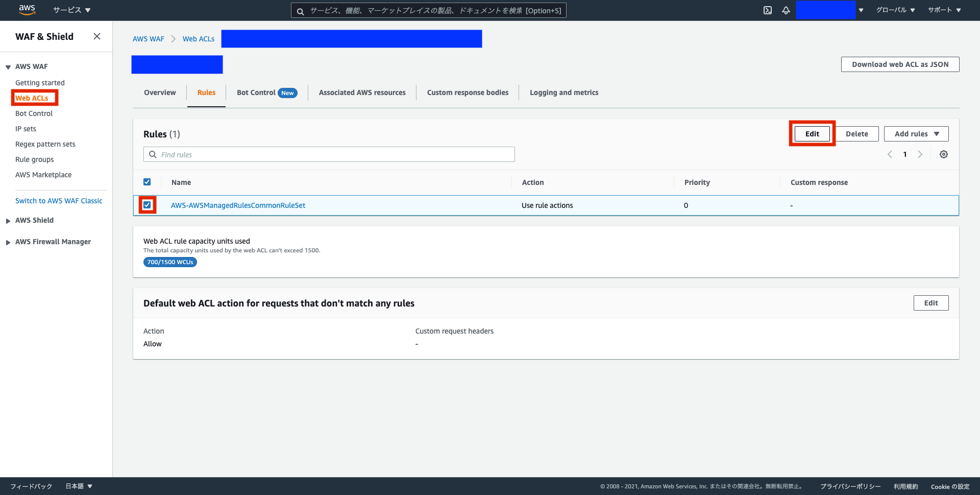This screenshot has width=980, height=495.
Task: Click Edit in the Rules panel
Action: [x=812, y=134]
